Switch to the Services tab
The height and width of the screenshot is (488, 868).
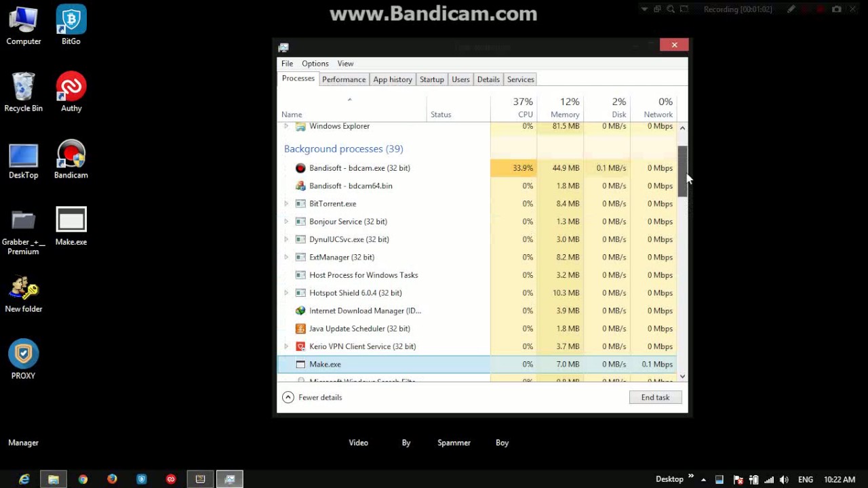(520, 79)
